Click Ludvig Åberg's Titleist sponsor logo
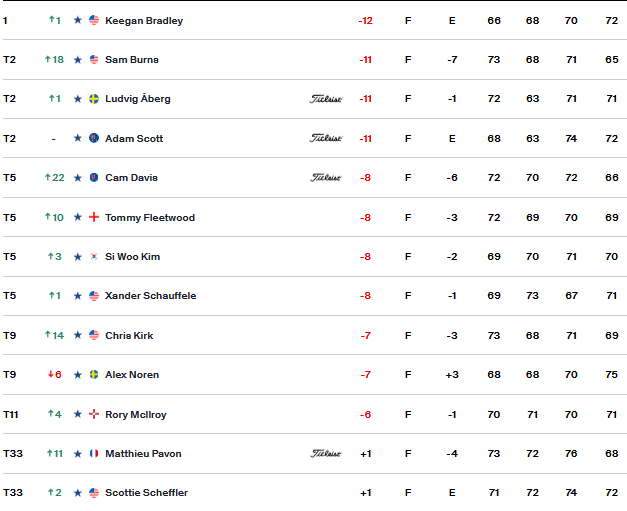 click(x=325, y=99)
